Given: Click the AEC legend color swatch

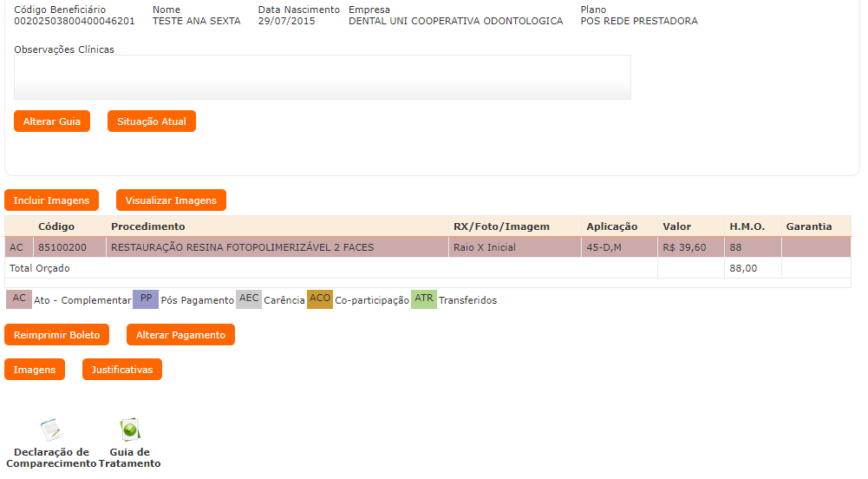Looking at the screenshot, I should (249, 299).
